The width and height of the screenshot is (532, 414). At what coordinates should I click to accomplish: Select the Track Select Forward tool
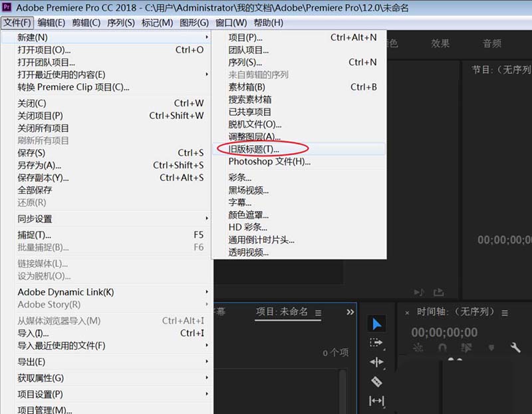click(x=376, y=343)
